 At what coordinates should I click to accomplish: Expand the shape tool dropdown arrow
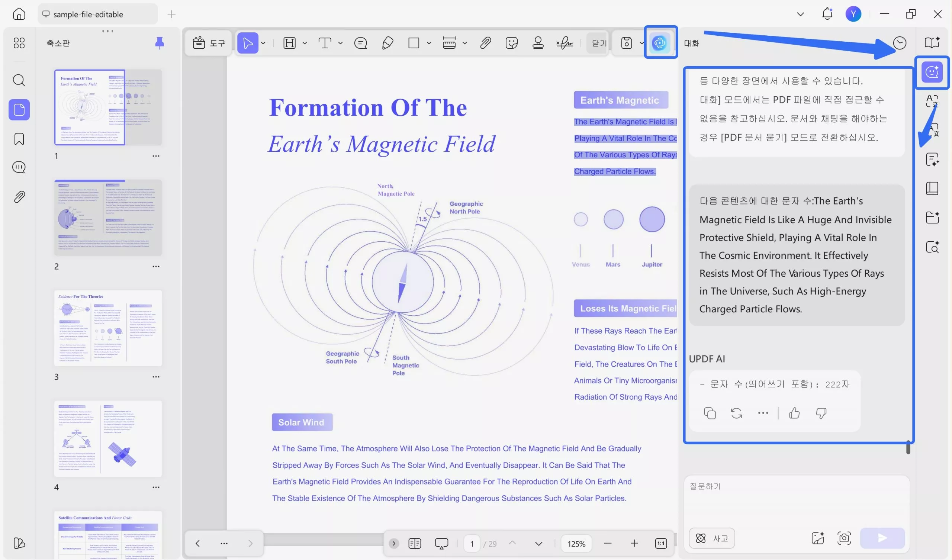(x=429, y=43)
